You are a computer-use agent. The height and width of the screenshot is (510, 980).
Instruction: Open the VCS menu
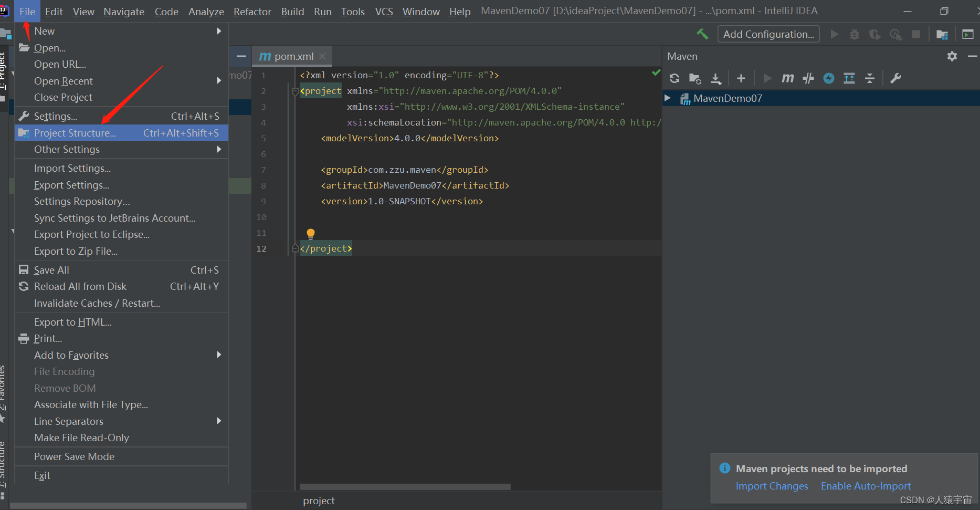(384, 12)
